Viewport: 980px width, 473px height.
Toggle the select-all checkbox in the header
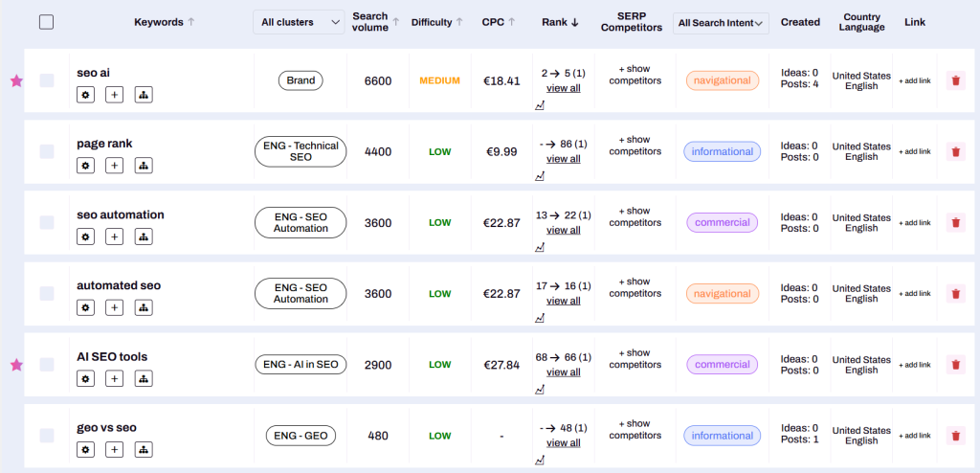[47, 22]
